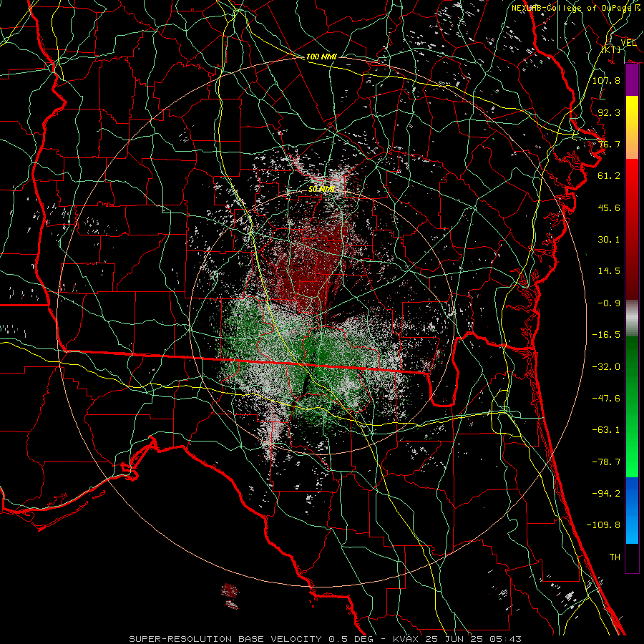Click the -0.9 velocity scale value
This screenshot has height=644, width=644.
coord(609,303)
